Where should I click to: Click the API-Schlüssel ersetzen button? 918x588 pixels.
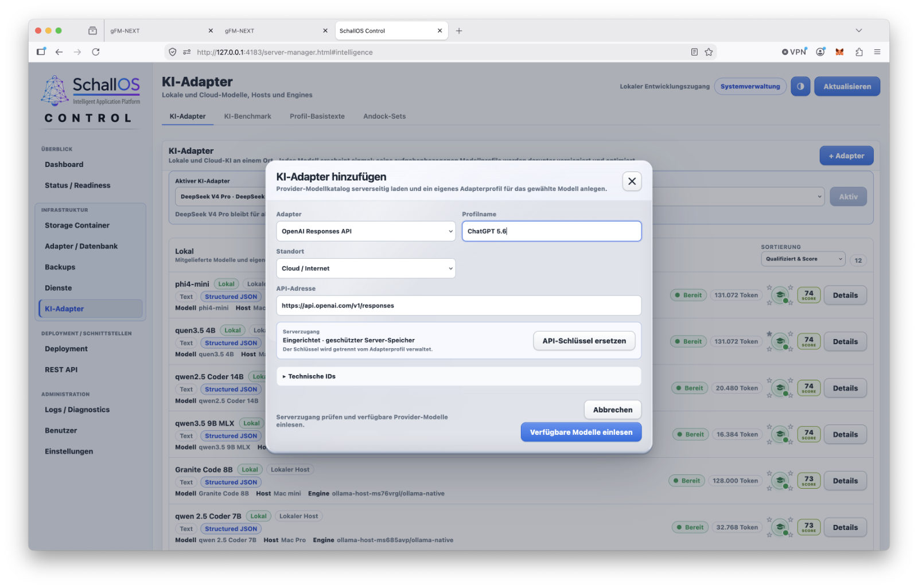[x=584, y=341]
